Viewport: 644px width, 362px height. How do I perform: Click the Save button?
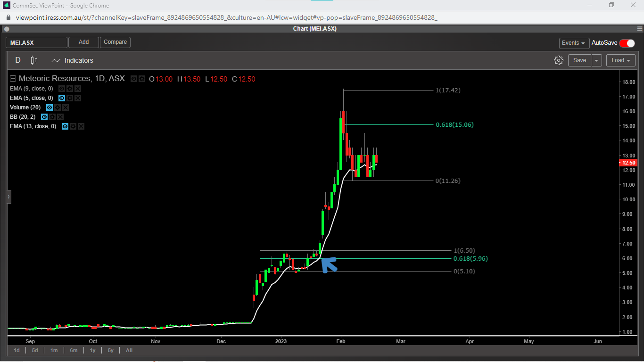pyautogui.click(x=579, y=60)
